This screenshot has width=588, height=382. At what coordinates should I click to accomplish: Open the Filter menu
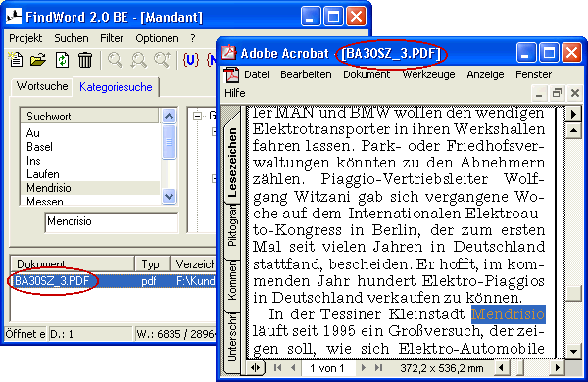pyautogui.click(x=112, y=38)
